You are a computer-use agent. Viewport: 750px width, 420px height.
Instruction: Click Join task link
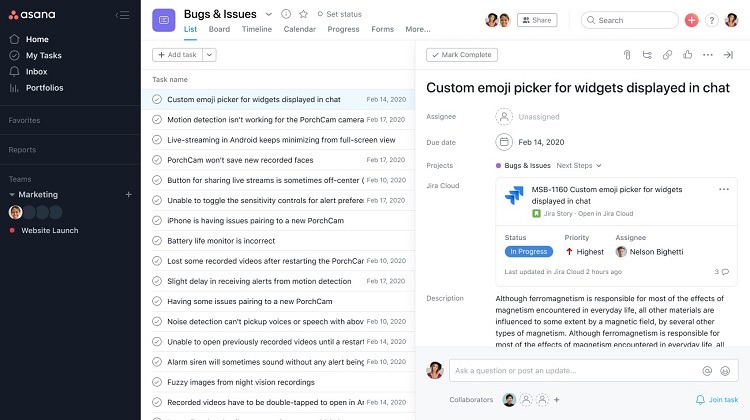point(717,399)
